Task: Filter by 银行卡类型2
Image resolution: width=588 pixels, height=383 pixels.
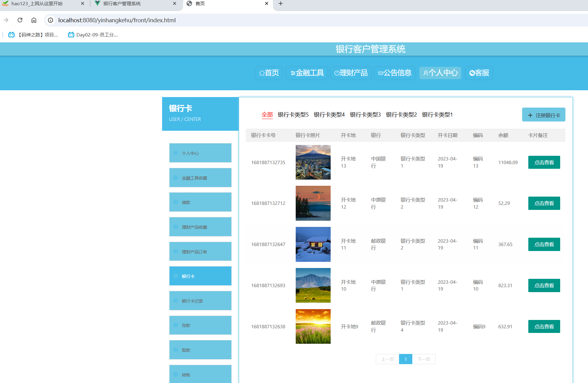Action: pos(401,115)
